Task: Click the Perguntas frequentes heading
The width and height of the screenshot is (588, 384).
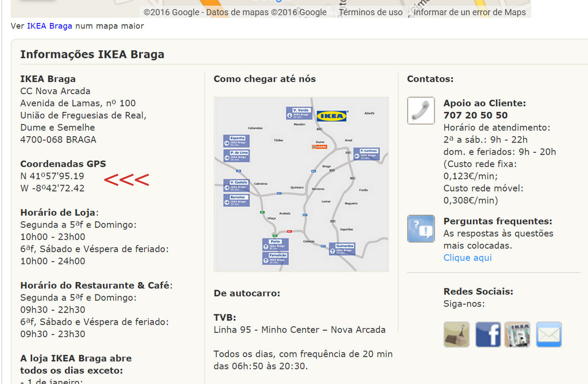Action: [x=498, y=221]
